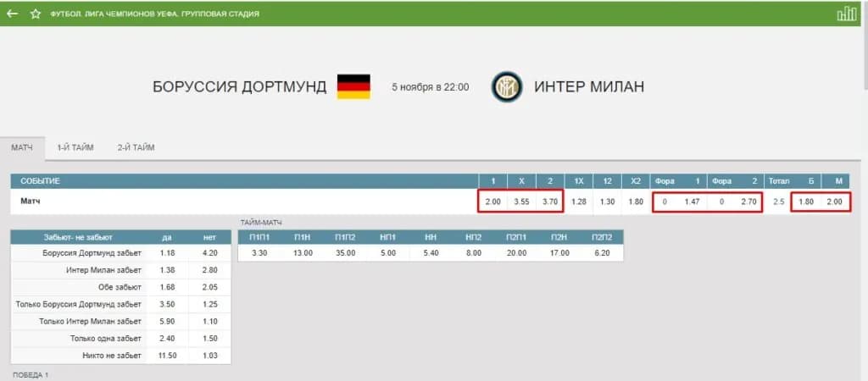Pick 1X double chance odds 1.28
The width and height of the screenshot is (868, 381).
coord(578,202)
